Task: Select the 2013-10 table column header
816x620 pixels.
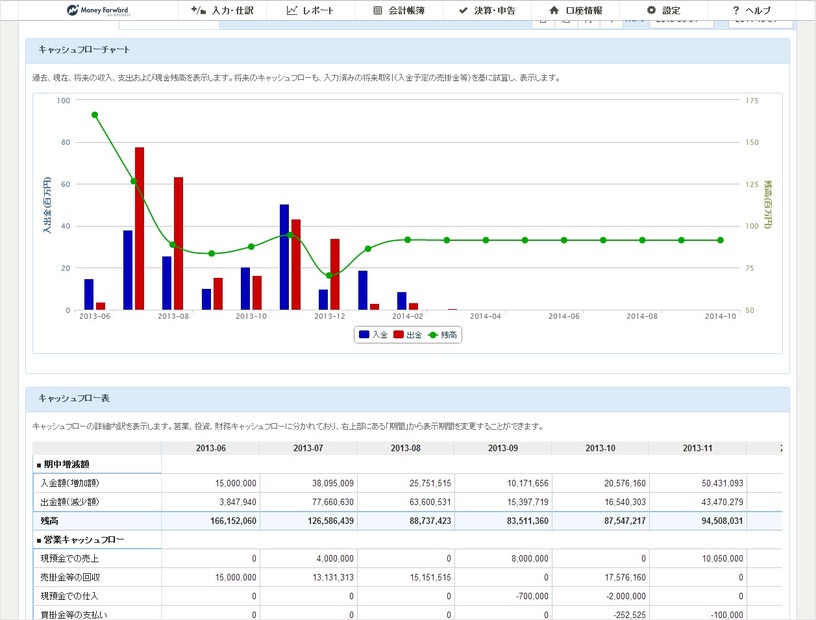Action: [600, 448]
